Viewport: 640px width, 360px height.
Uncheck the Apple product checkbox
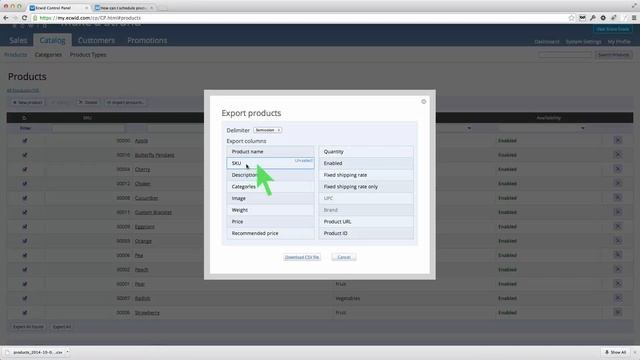(25, 140)
